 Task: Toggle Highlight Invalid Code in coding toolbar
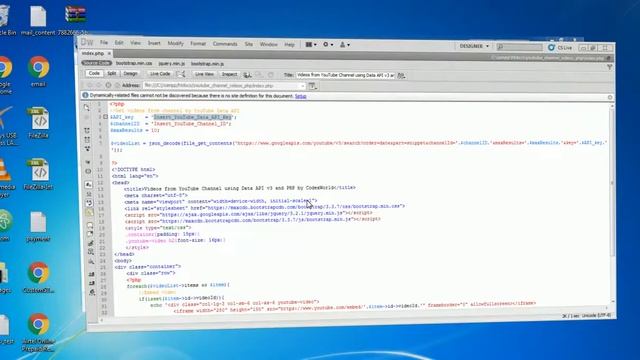pos(89,194)
